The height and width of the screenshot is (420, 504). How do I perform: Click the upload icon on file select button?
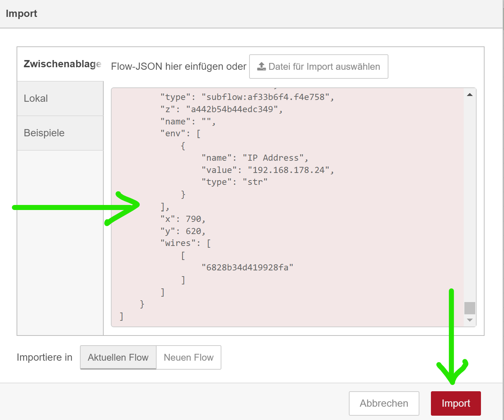pyautogui.click(x=262, y=67)
